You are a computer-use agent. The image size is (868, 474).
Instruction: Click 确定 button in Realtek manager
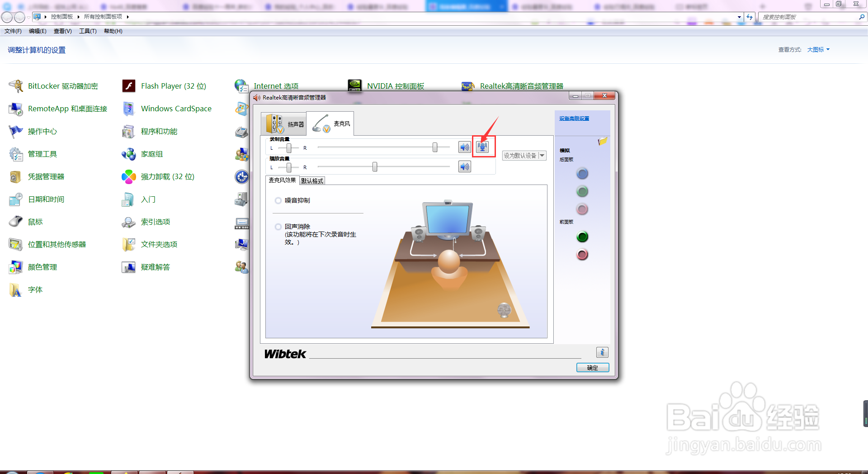(593, 368)
